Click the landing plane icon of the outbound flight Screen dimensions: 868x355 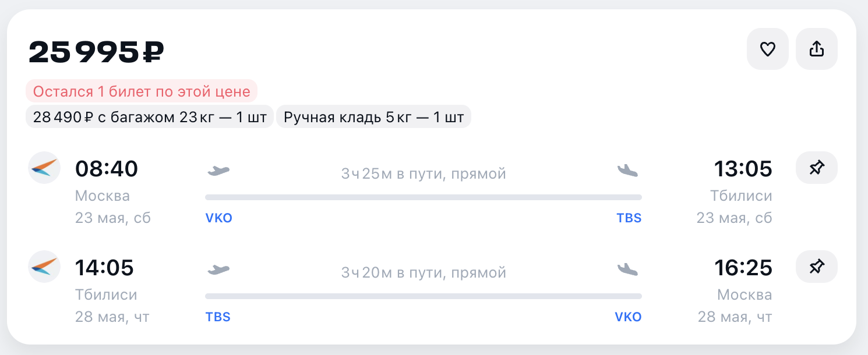coord(628,171)
